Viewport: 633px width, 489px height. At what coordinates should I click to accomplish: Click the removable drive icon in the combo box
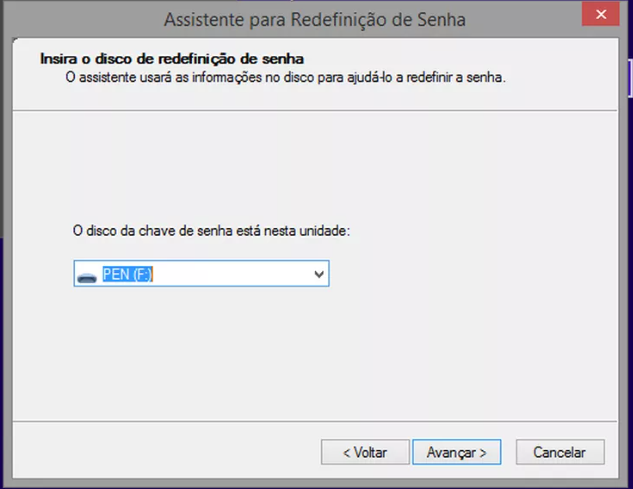point(87,277)
